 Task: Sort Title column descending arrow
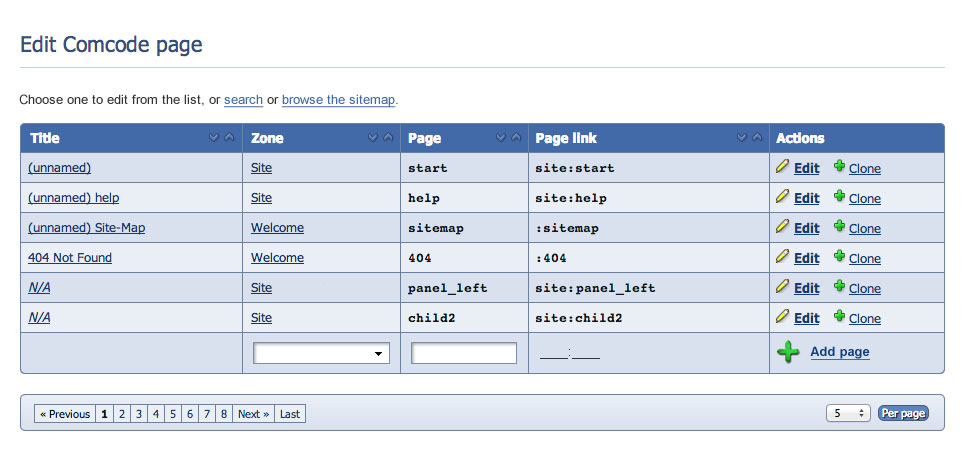214,138
